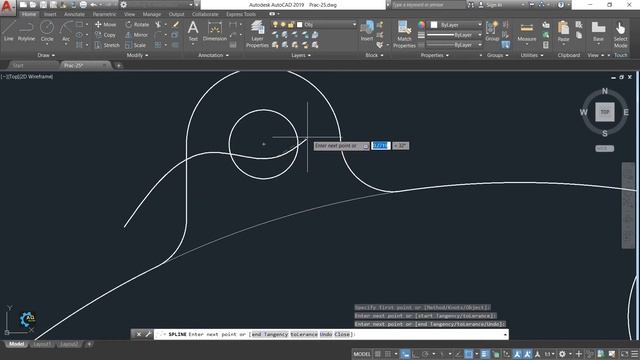This screenshot has height=360, width=640.
Task: Toggle dynamic input in status bar
Action: pos(405,354)
